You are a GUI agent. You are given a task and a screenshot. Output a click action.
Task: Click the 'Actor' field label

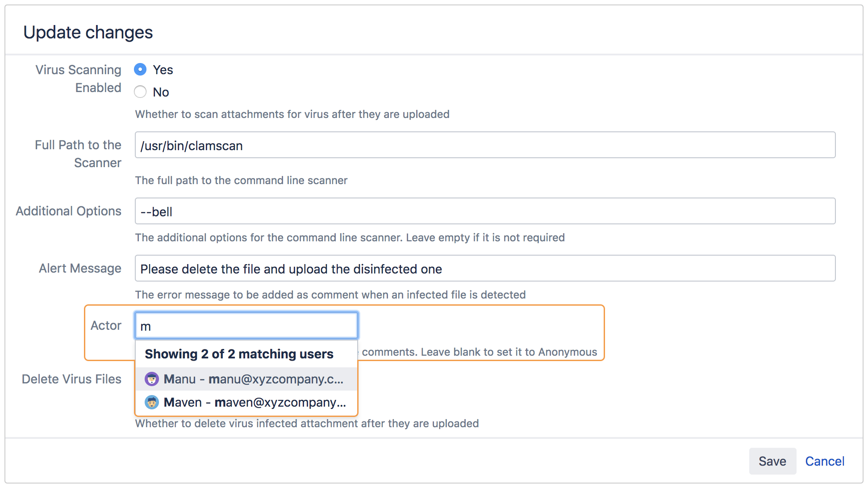point(106,325)
